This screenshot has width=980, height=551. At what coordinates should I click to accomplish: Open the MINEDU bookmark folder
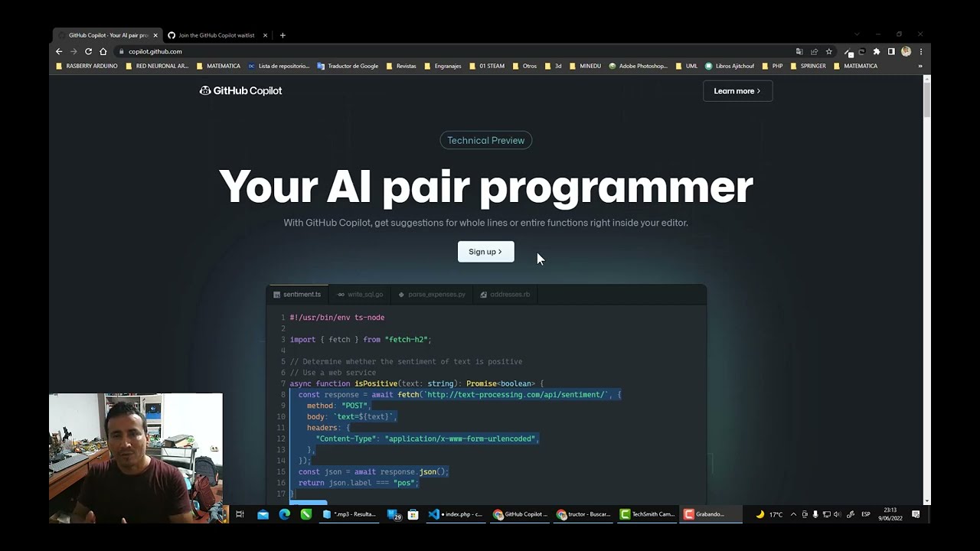585,66
